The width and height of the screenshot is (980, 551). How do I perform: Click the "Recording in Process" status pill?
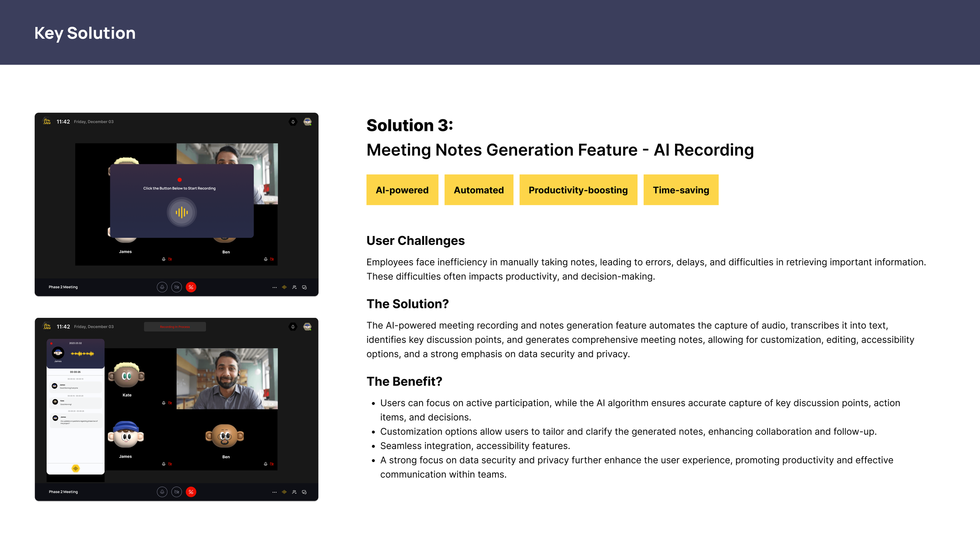pyautogui.click(x=175, y=327)
